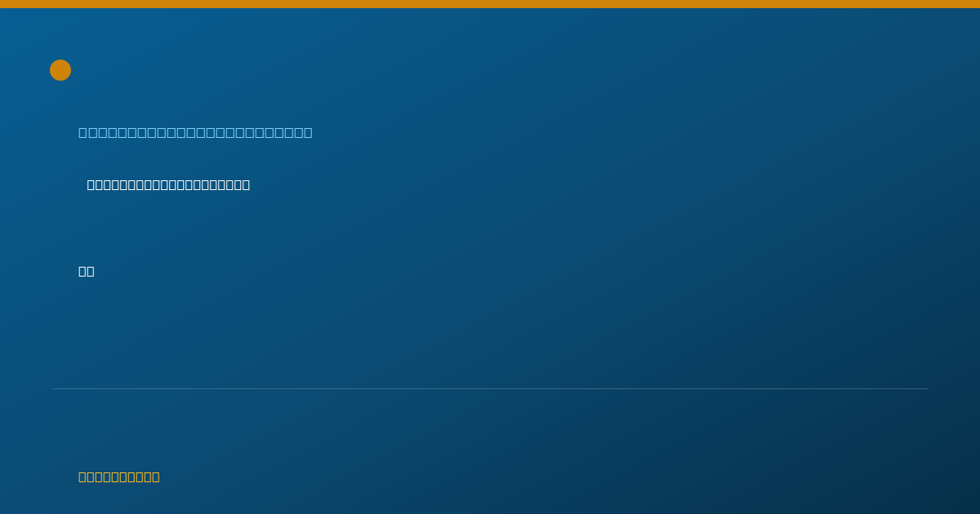Click the middle of orange footer text
The image size is (980, 514).
click(119, 477)
